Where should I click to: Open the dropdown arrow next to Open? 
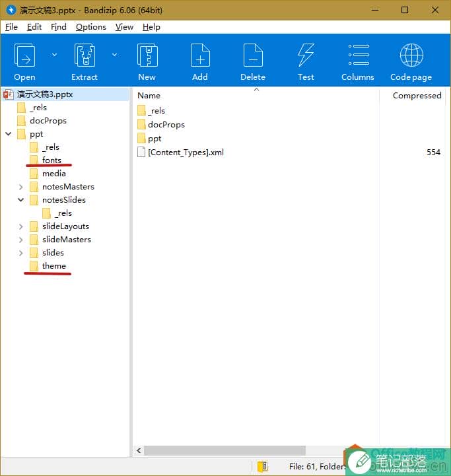click(x=54, y=55)
